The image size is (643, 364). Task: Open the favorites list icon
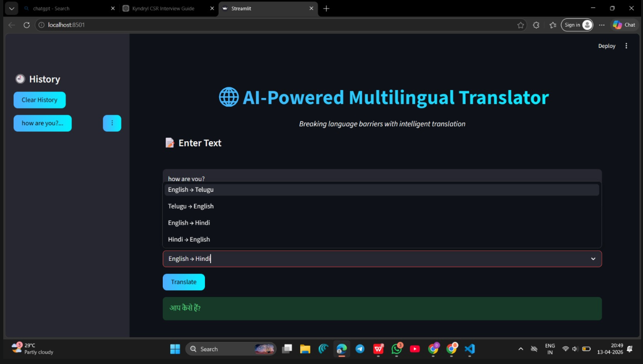pos(552,25)
